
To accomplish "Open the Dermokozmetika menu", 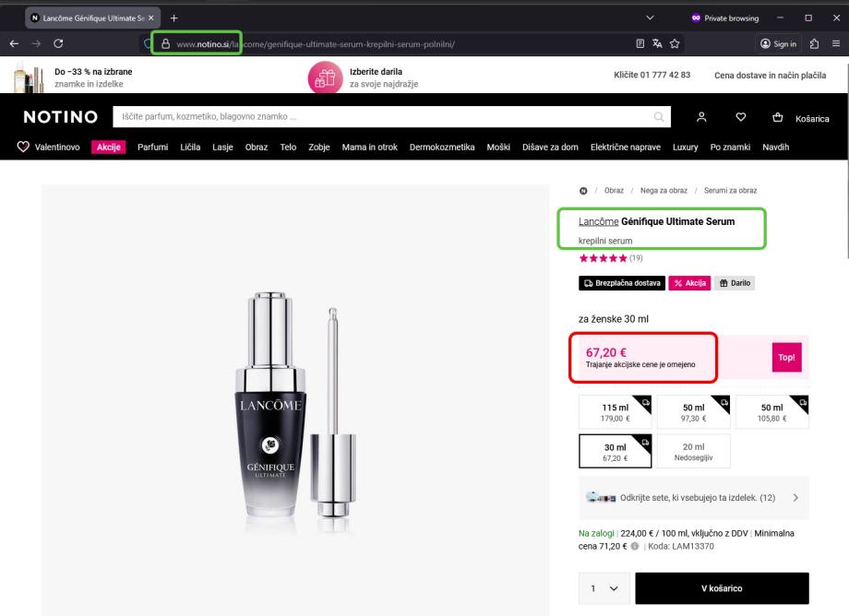I will coord(442,148).
